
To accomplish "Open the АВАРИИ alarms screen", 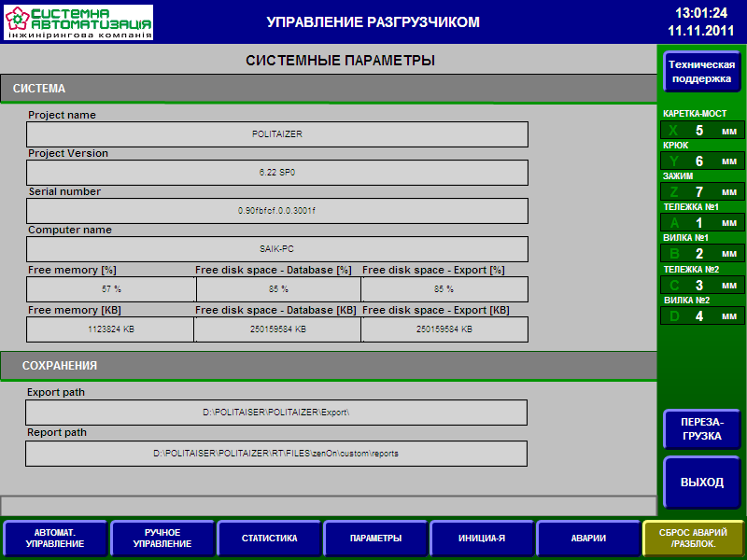I will point(588,539).
